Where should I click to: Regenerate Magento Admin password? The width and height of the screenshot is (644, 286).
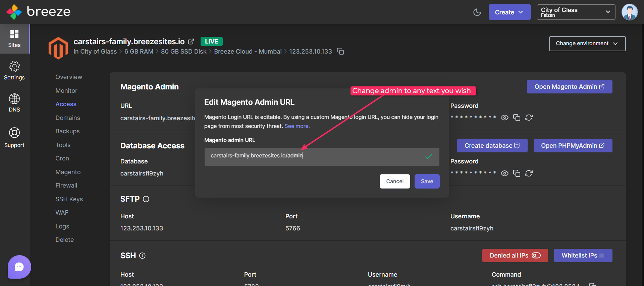click(529, 118)
